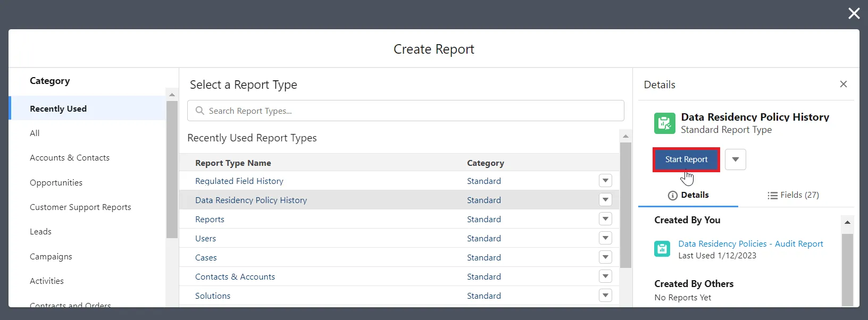This screenshot has height=320, width=868.
Task: Click the Audit Report icon under Created By You
Action: [x=662, y=249]
